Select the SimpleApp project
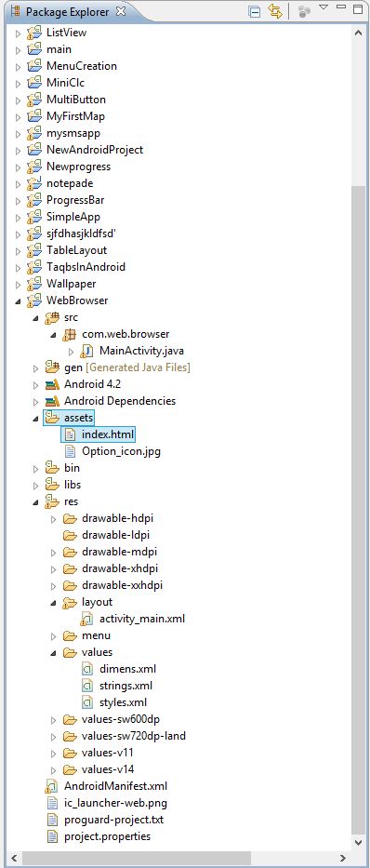 point(73,217)
